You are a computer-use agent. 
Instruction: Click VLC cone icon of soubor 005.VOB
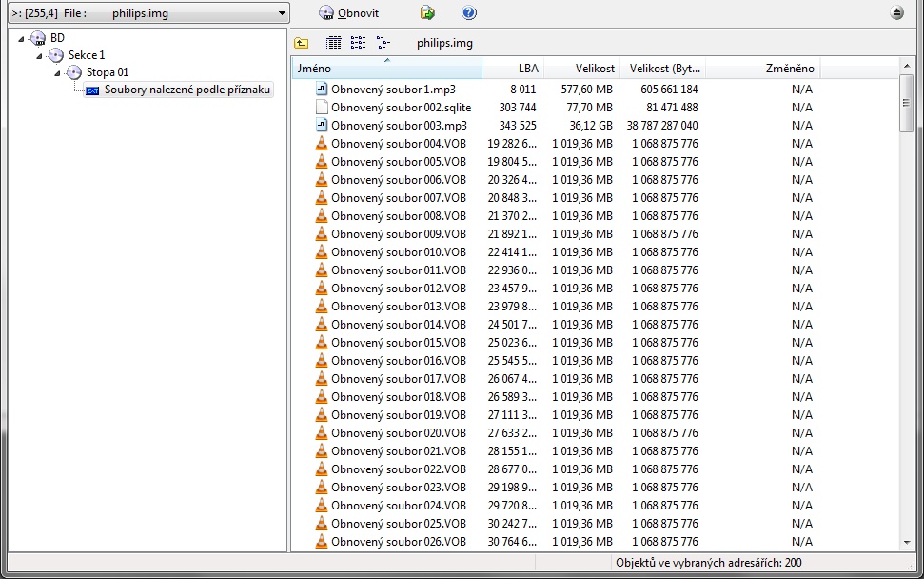(x=321, y=161)
